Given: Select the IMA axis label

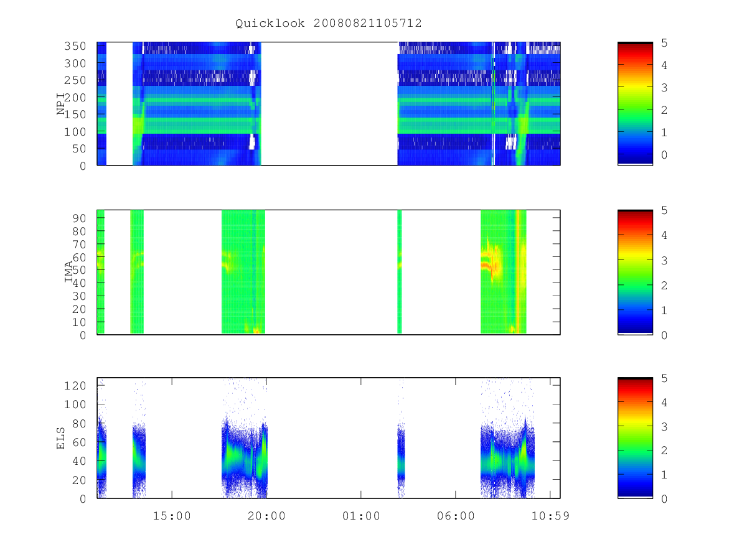Looking at the screenshot, I should [x=69, y=272].
